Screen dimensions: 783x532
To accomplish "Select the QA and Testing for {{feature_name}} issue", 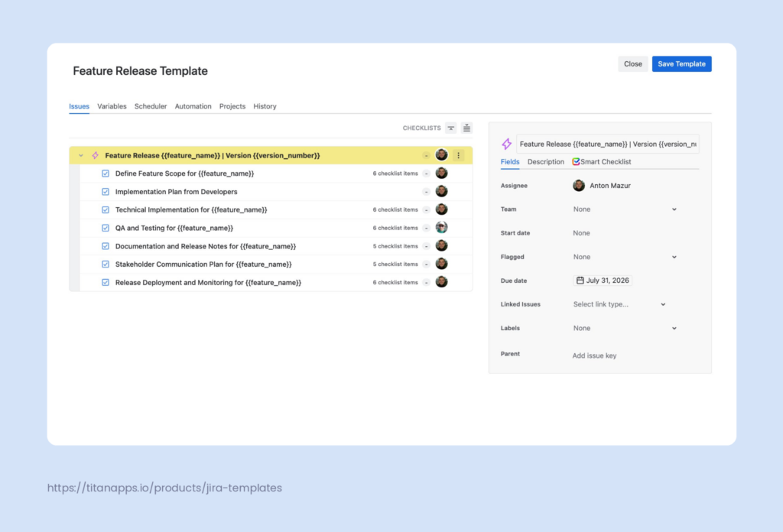I will [275, 228].
